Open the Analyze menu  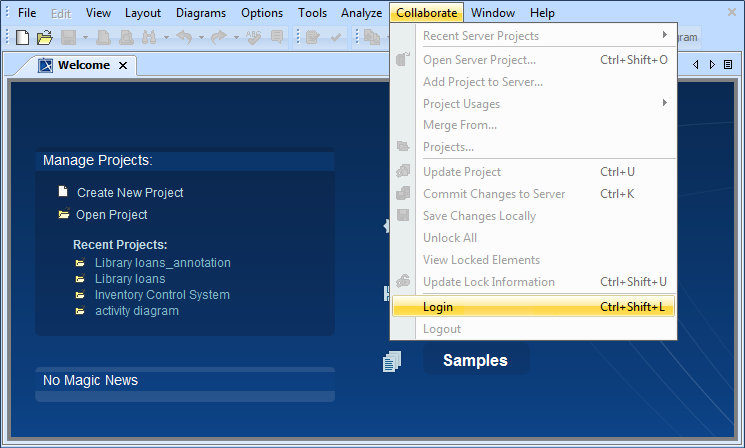[x=361, y=13]
